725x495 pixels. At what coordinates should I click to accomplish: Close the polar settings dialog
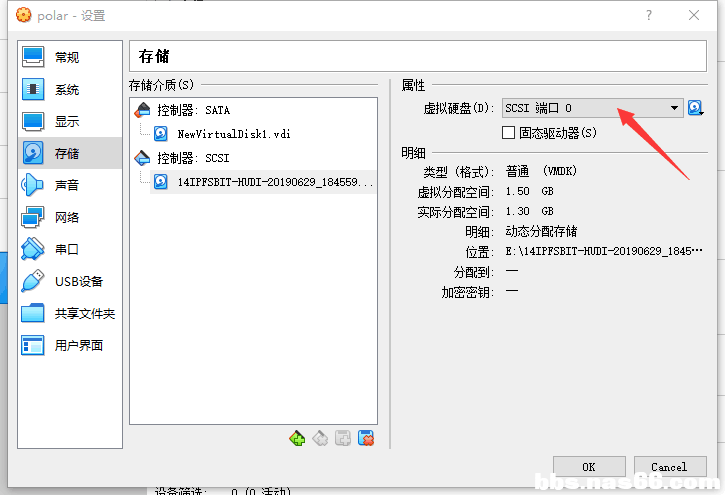pos(694,15)
